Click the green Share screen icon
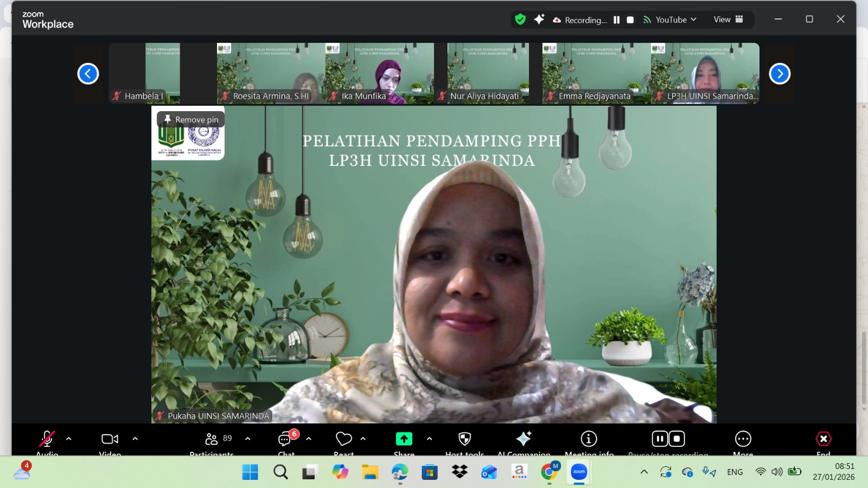The image size is (868, 488). pos(404,439)
